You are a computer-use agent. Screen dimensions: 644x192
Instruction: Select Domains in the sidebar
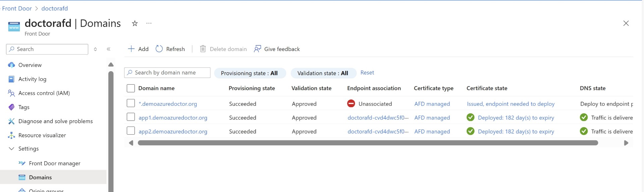(40, 177)
